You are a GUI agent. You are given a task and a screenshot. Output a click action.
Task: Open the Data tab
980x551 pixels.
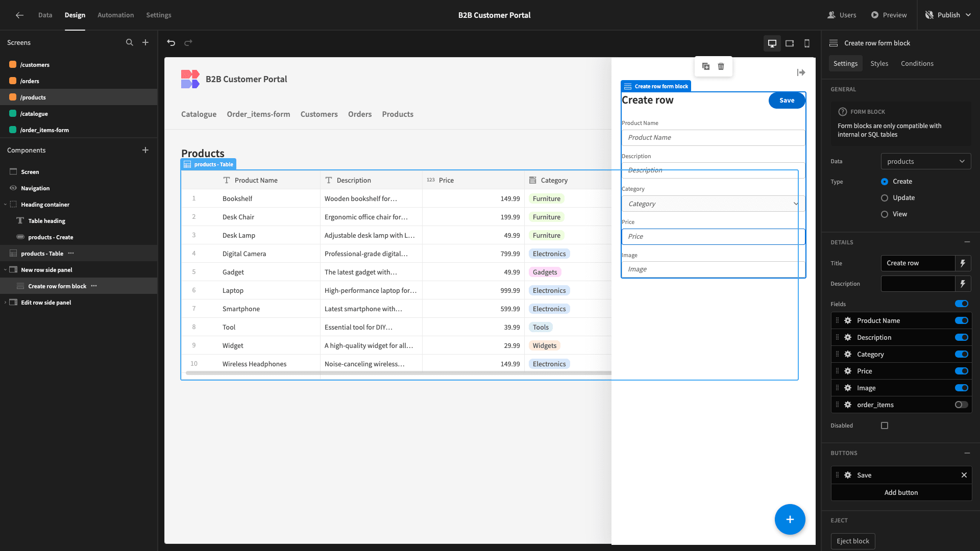click(45, 15)
